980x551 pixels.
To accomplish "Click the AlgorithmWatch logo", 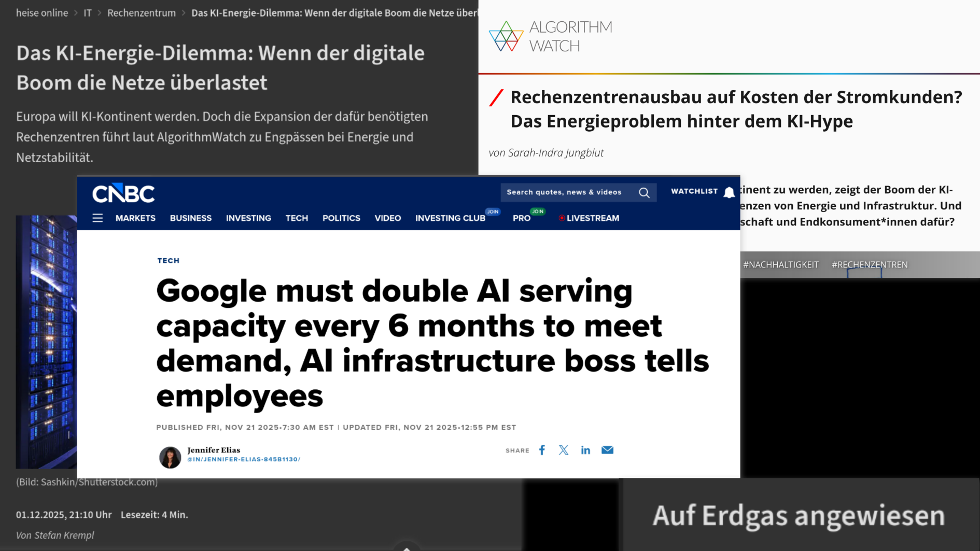I will tap(550, 36).
